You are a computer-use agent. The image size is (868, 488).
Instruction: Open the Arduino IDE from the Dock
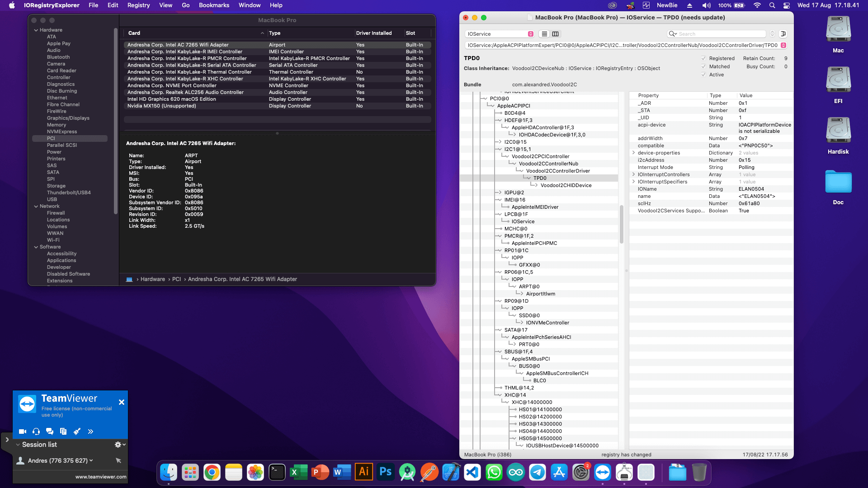coord(516,473)
